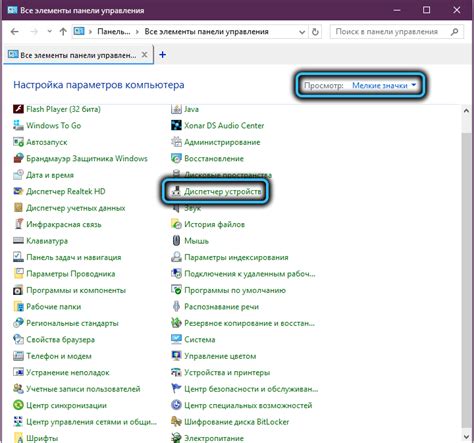Screen dimensions: 474x443
Task: Click the Параметры Проводника icon
Action: coord(18,274)
